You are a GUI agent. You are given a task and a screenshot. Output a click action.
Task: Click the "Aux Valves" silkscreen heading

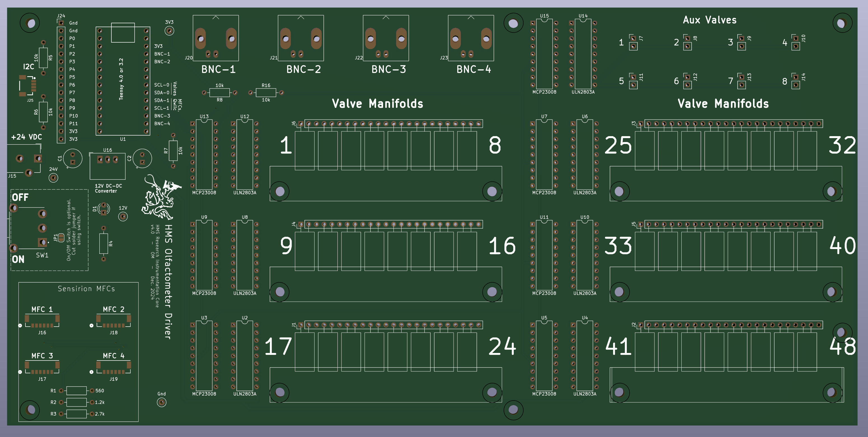coord(710,20)
